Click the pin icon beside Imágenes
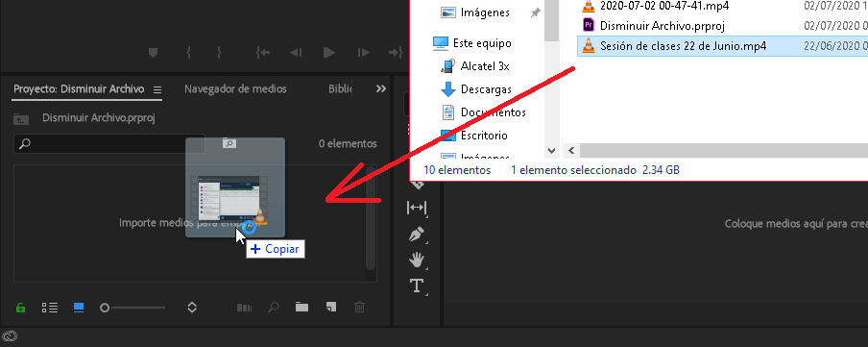Image resolution: width=868 pixels, height=347 pixels. [x=536, y=12]
